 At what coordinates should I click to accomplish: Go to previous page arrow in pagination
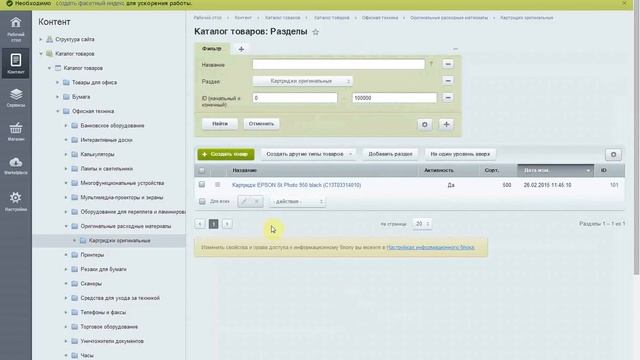pyautogui.click(x=200, y=224)
